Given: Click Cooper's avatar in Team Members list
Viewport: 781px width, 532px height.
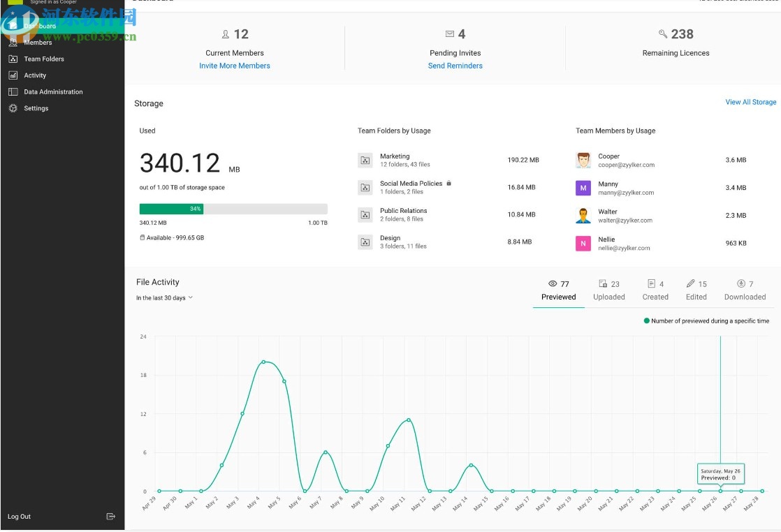Looking at the screenshot, I should 583,160.
